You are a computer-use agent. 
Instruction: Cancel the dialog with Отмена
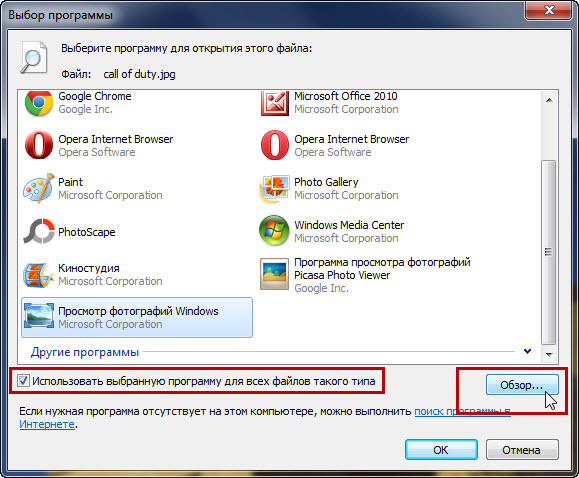click(522, 450)
